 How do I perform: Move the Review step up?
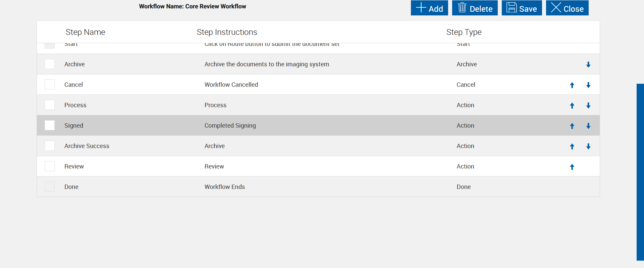pyautogui.click(x=572, y=167)
